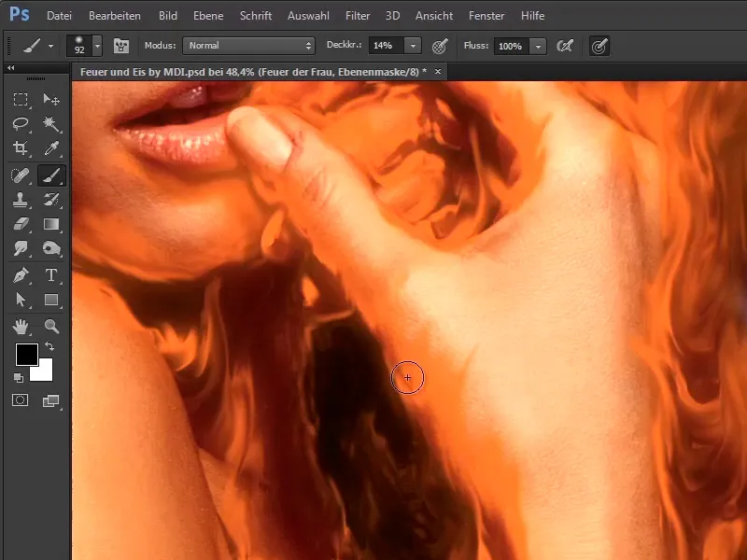747x560 pixels.
Task: Select the Eyedropper tool
Action: (51, 148)
